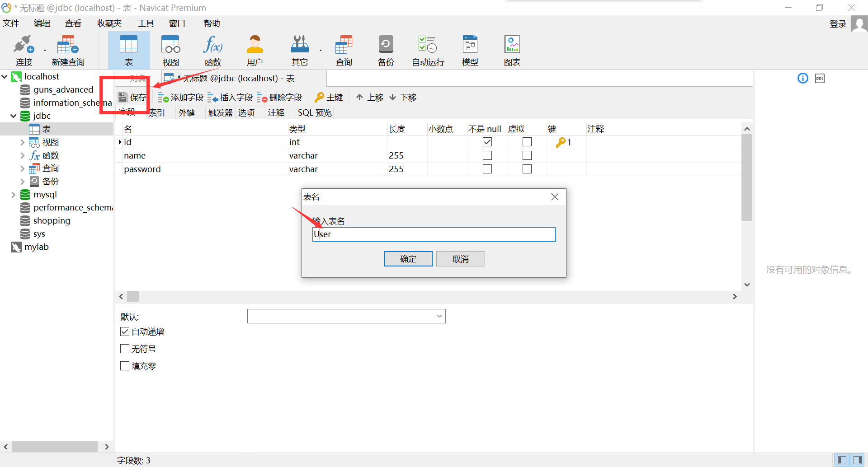Screen dimensions: 868x467
Task: Disable the 自动递增 checkbox
Action: [125, 331]
